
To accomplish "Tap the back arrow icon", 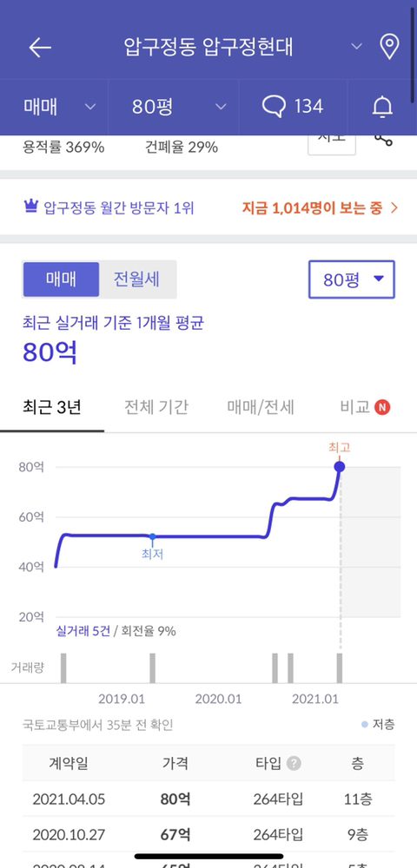I will pyautogui.click(x=40, y=48).
